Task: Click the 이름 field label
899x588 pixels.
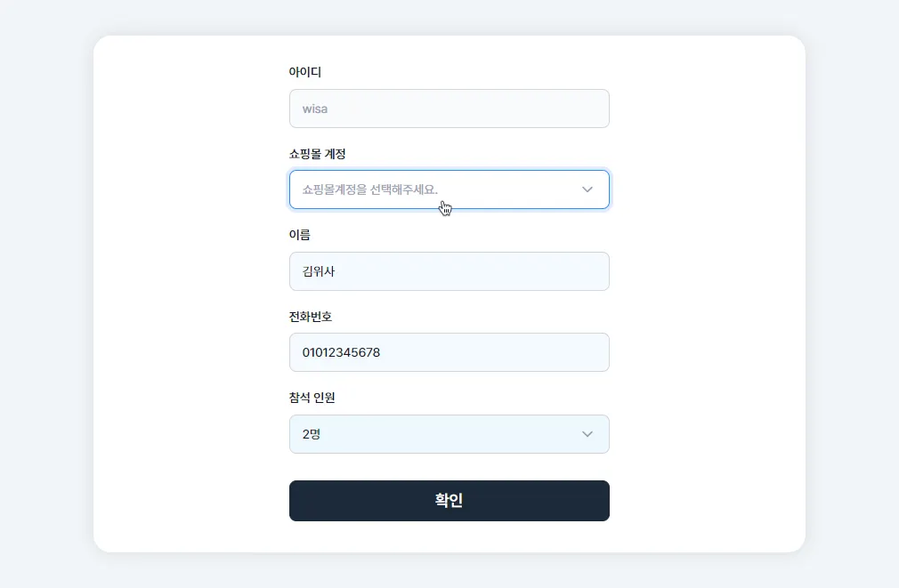Action: 299,235
